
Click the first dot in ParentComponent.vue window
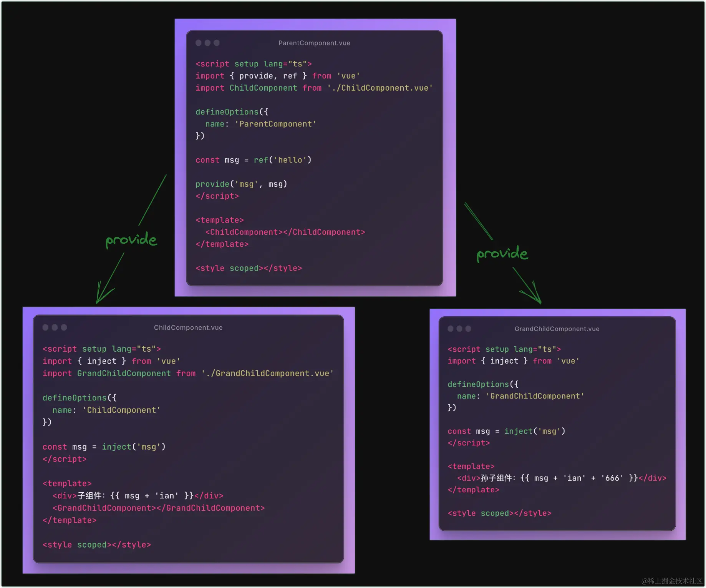(199, 43)
